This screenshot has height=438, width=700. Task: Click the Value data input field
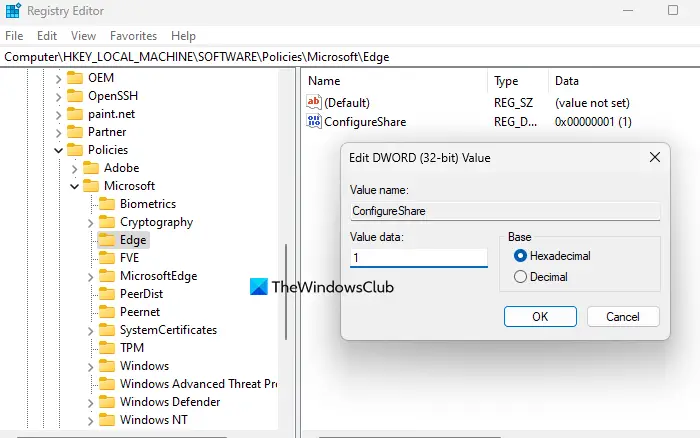pos(419,258)
